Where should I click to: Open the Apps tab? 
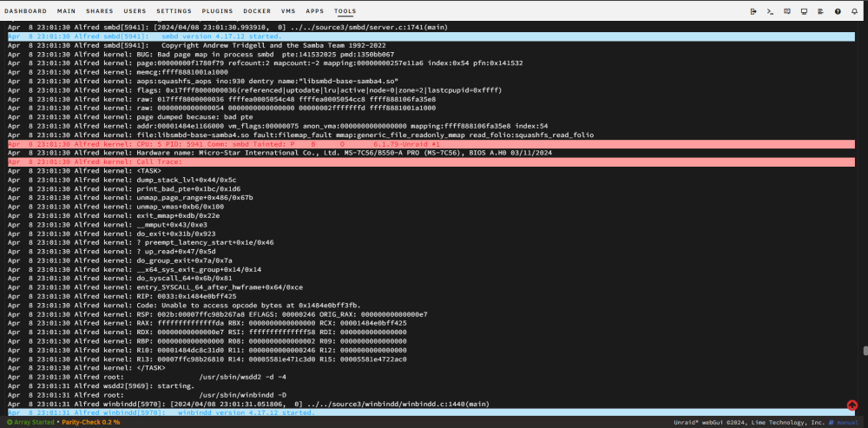[x=315, y=11]
